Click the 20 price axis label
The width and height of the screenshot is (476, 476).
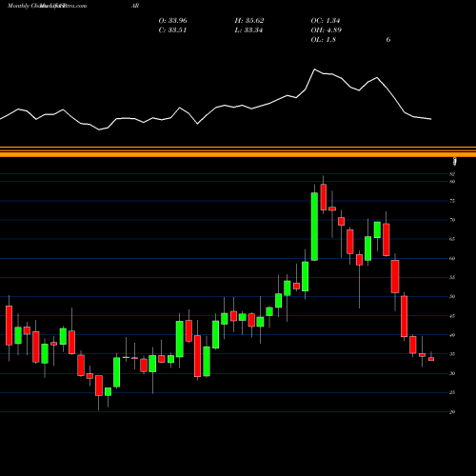[x=452, y=412]
